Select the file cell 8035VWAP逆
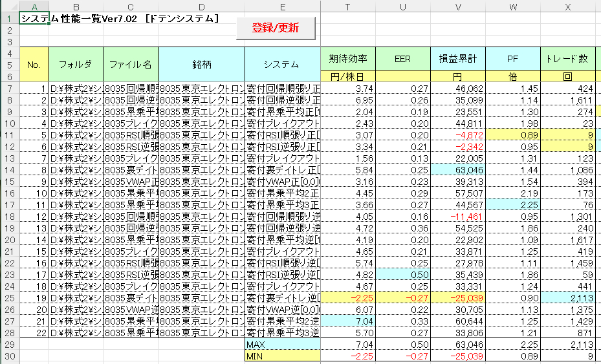Image resolution: width=601 pixels, height=364 pixels. click(131, 310)
